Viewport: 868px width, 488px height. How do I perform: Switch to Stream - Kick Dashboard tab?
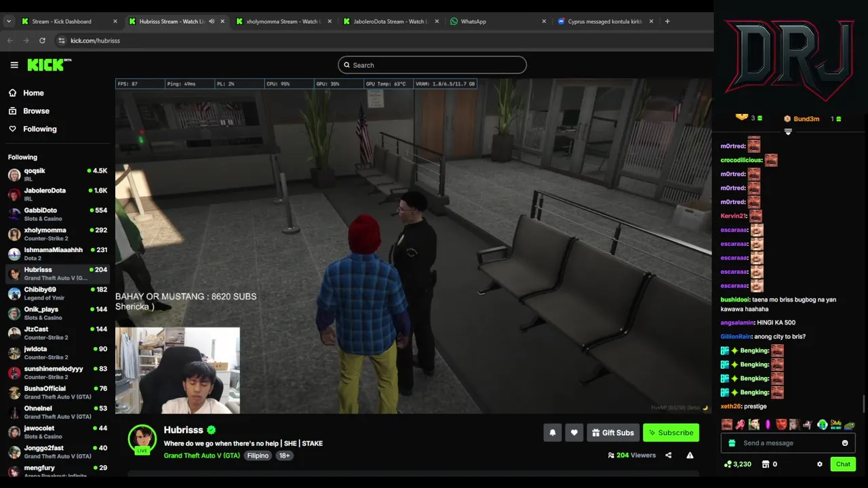(68, 21)
